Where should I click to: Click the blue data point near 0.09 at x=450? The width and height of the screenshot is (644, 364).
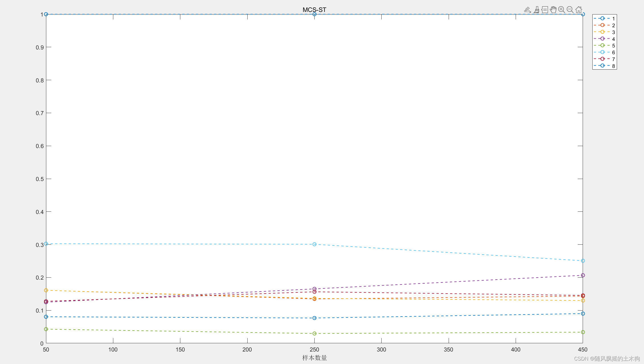click(x=583, y=314)
